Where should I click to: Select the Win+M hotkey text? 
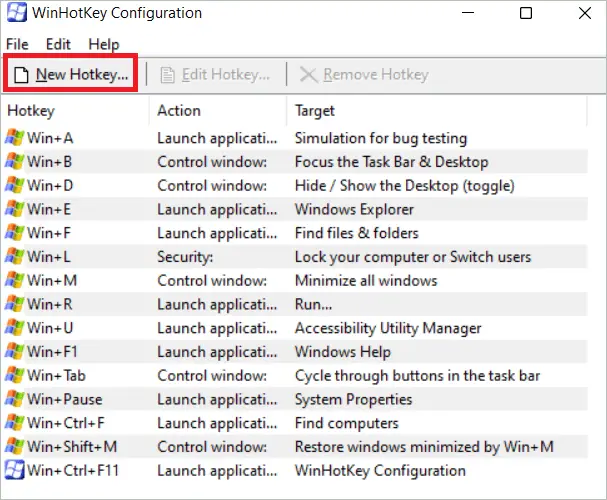(x=52, y=281)
